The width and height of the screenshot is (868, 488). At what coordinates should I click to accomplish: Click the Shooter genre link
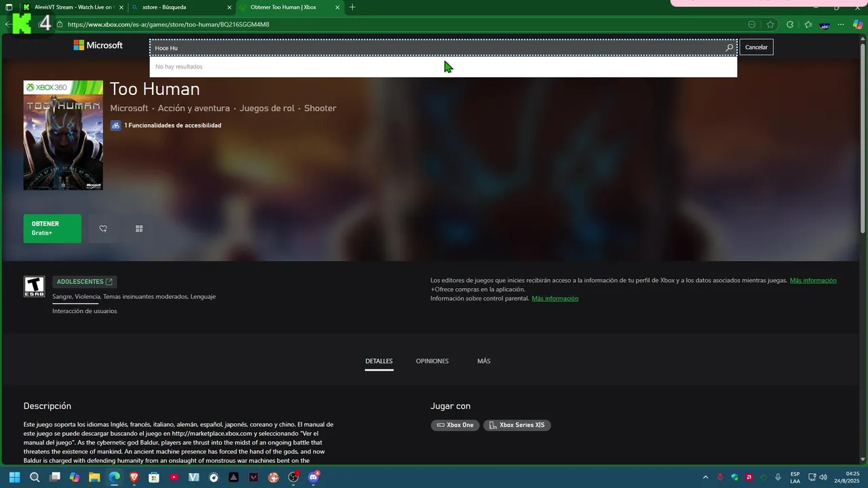[320, 108]
